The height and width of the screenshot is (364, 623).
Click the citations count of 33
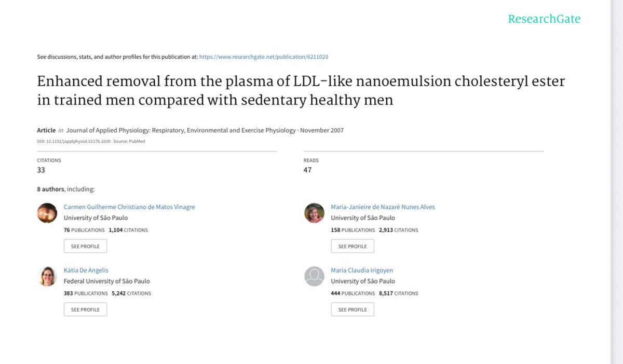coord(41,170)
